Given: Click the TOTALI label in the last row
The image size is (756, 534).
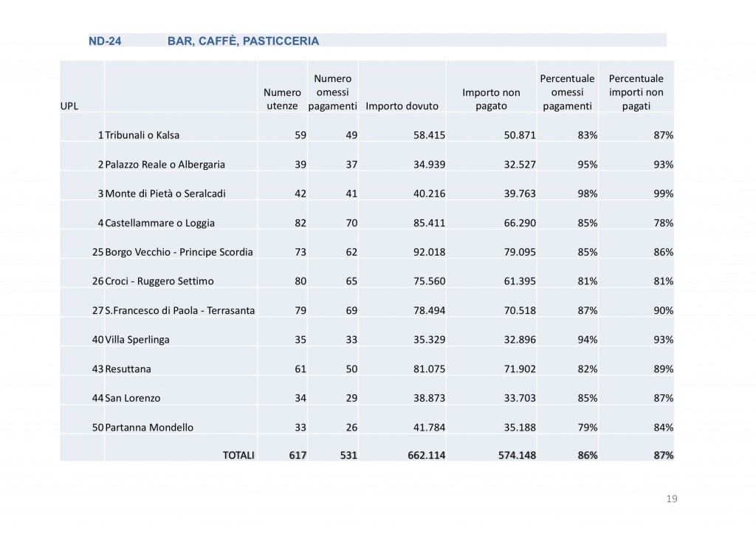Looking at the screenshot, I should (x=238, y=456).
